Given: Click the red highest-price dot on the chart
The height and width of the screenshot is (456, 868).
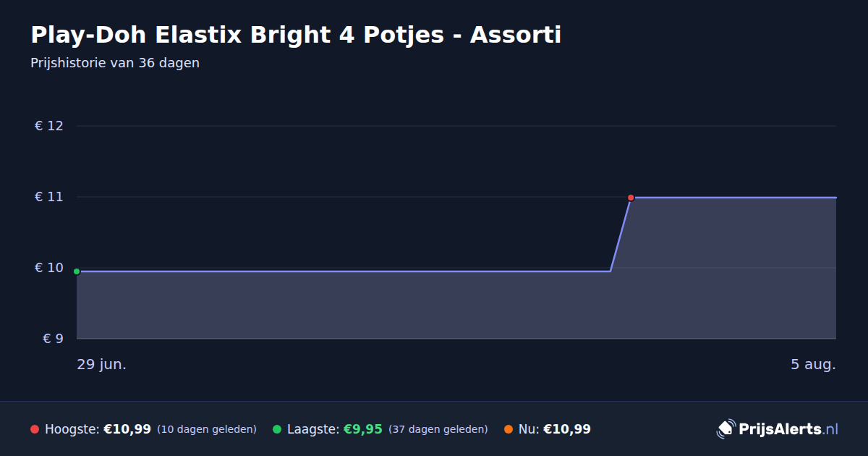Looking at the screenshot, I should (631, 198).
